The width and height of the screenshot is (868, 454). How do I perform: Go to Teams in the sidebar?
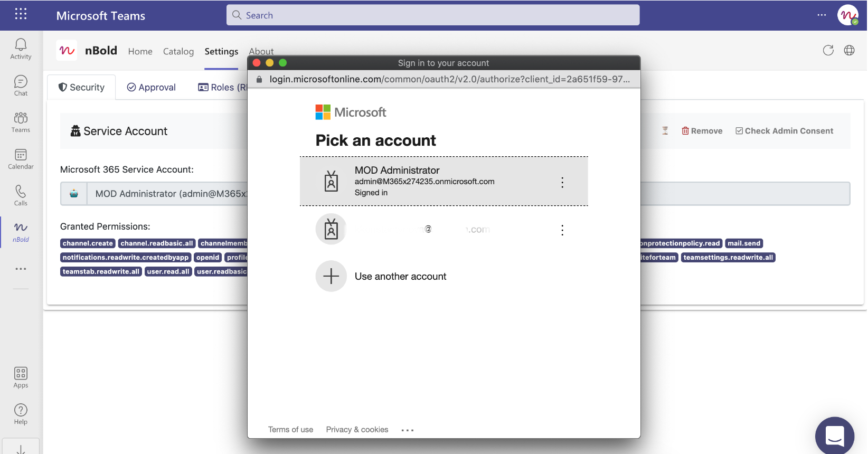click(x=21, y=122)
